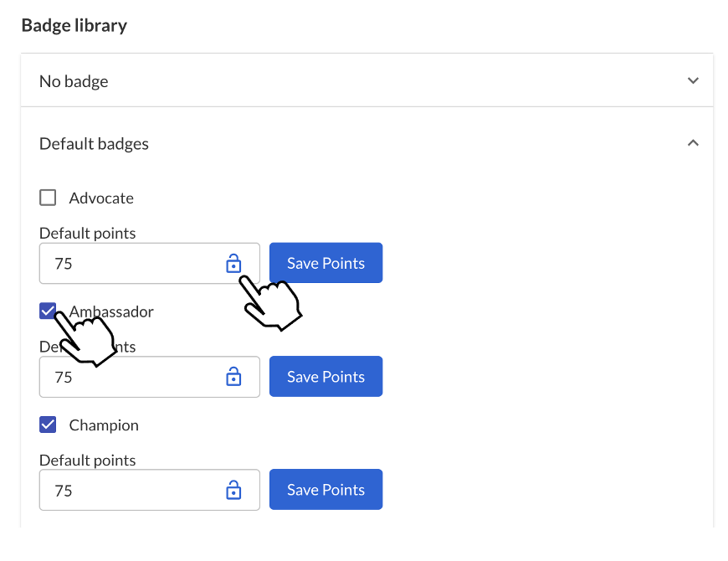The image size is (728, 561).
Task: Toggle the lock icon for Champion points
Action: [x=233, y=490]
